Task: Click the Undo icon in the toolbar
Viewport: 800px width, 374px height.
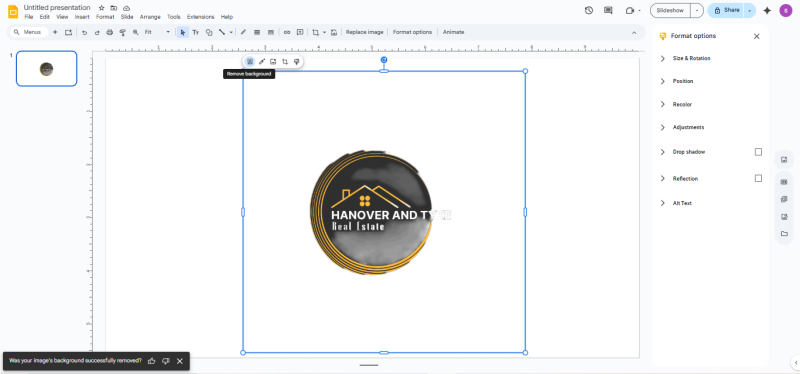Action: point(85,32)
